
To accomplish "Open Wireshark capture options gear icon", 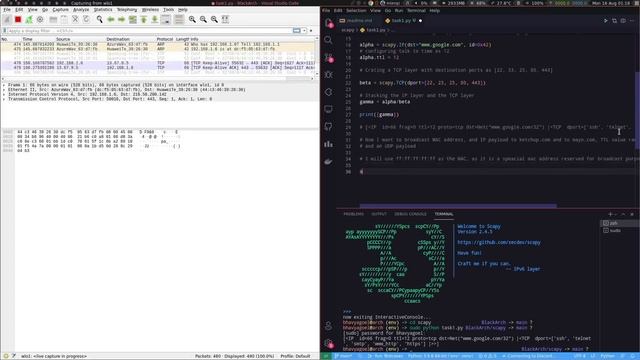I will coord(40,19).
